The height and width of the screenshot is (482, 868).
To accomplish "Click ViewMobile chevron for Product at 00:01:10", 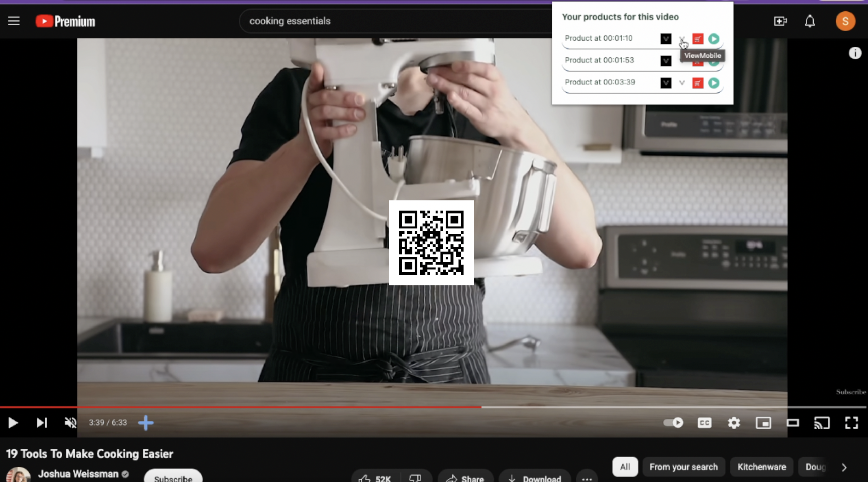I will 682,39.
